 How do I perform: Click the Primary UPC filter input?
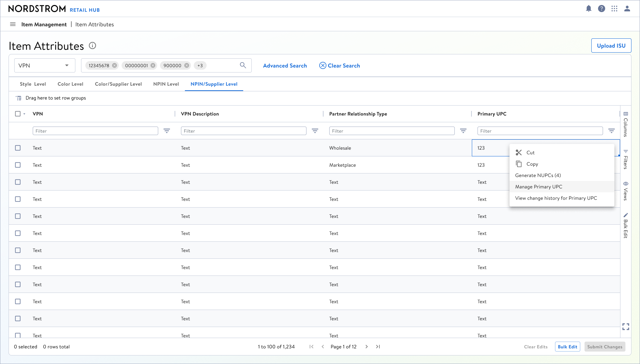540,131
